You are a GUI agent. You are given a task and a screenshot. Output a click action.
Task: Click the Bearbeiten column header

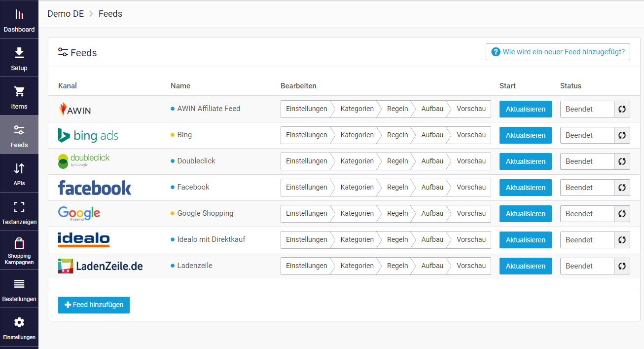click(298, 86)
